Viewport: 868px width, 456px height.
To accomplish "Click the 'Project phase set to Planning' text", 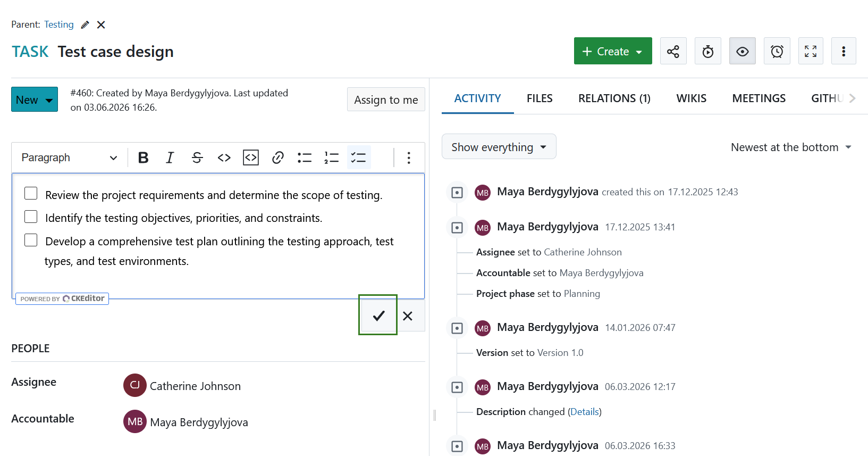I will (x=538, y=294).
